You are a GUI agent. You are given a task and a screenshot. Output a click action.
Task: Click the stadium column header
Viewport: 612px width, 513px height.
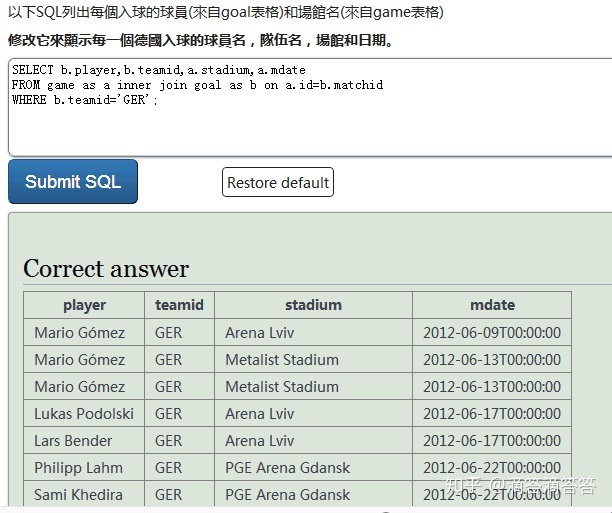coord(313,305)
